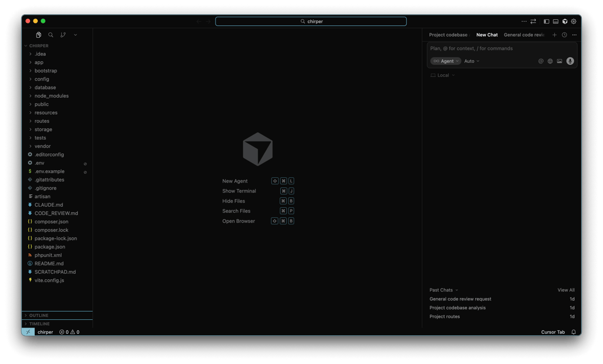Start voice input with microphone icon
Image resolution: width=603 pixels, height=364 pixels.
pos(570,61)
